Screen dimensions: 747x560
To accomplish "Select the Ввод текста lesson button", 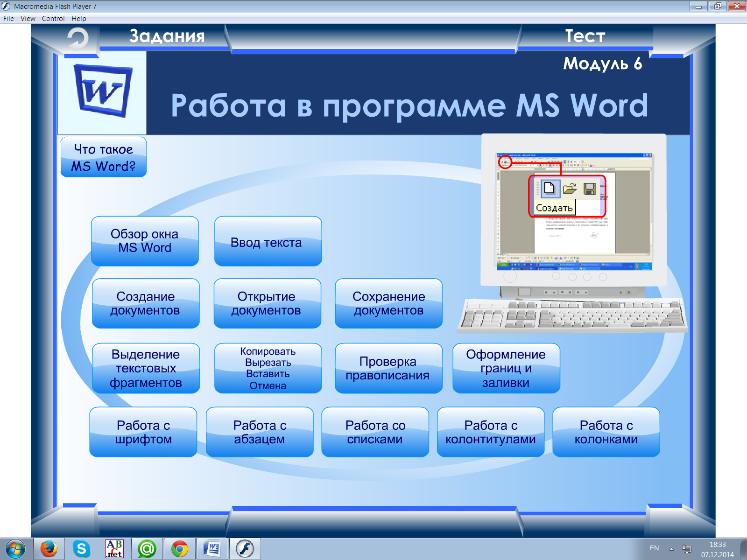I will coord(268,241).
